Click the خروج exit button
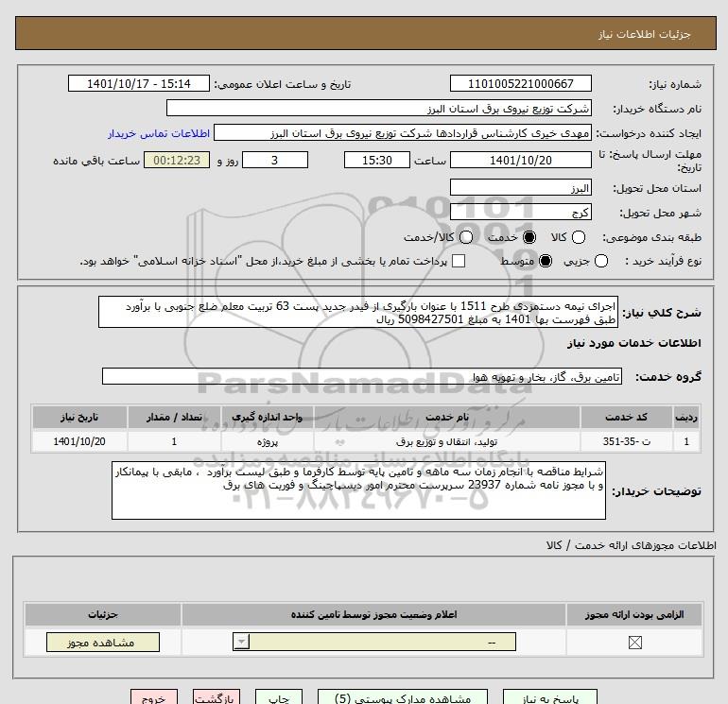This screenshot has width=728, height=704. [154, 697]
